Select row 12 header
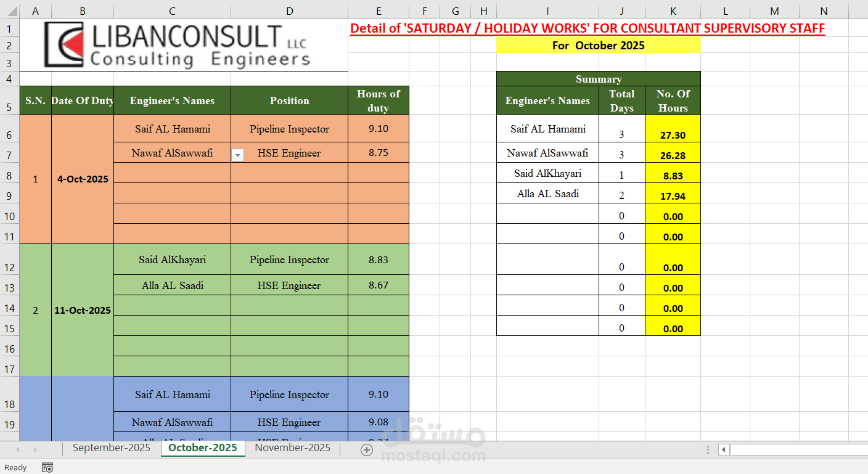 click(9, 259)
